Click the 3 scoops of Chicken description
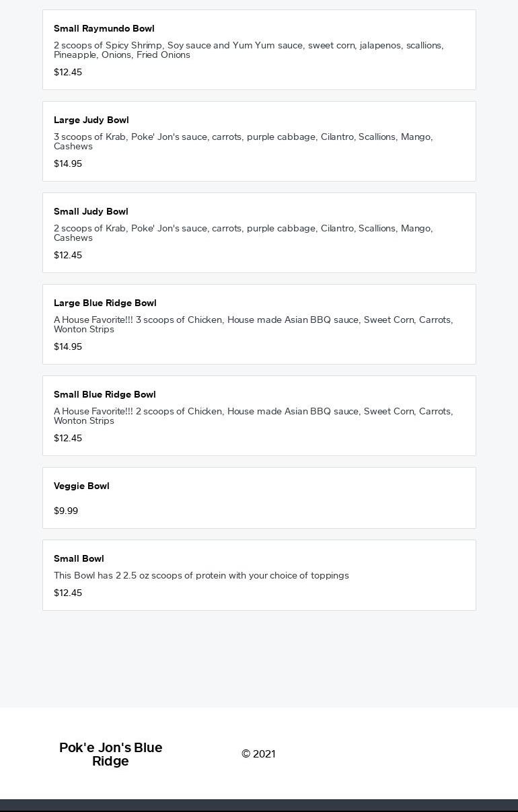This screenshot has width=518, height=812. click(x=253, y=324)
